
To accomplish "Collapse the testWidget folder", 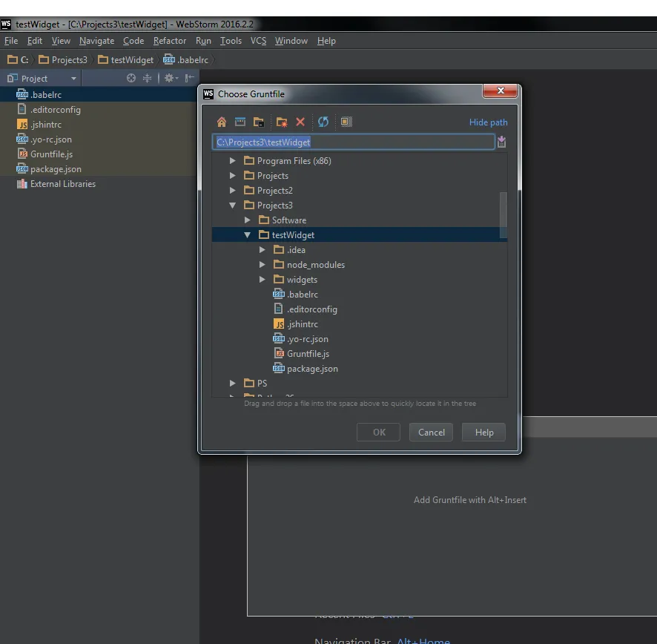I will coord(248,235).
